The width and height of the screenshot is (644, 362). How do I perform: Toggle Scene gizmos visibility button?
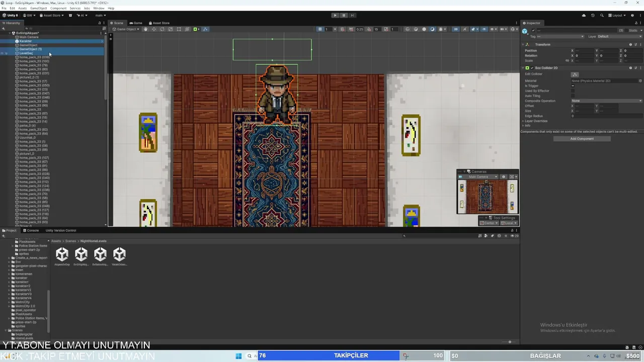[512, 29]
